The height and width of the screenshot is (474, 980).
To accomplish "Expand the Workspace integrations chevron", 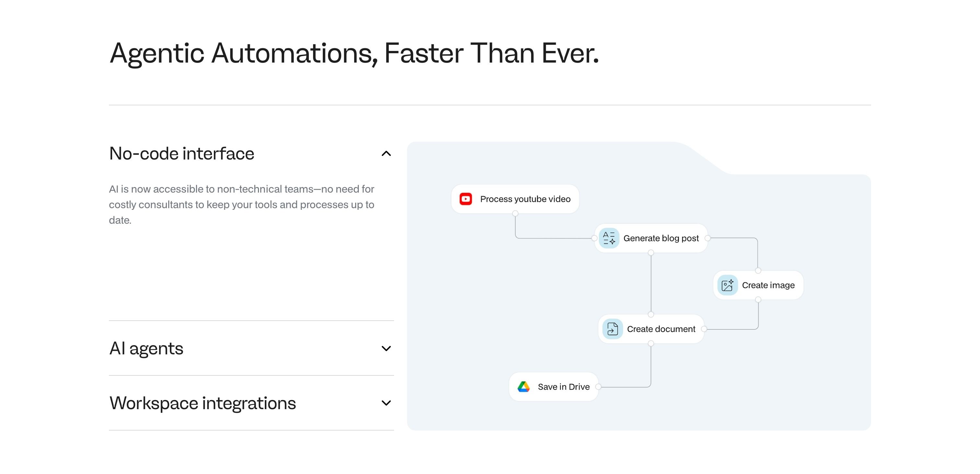I will [x=386, y=403].
